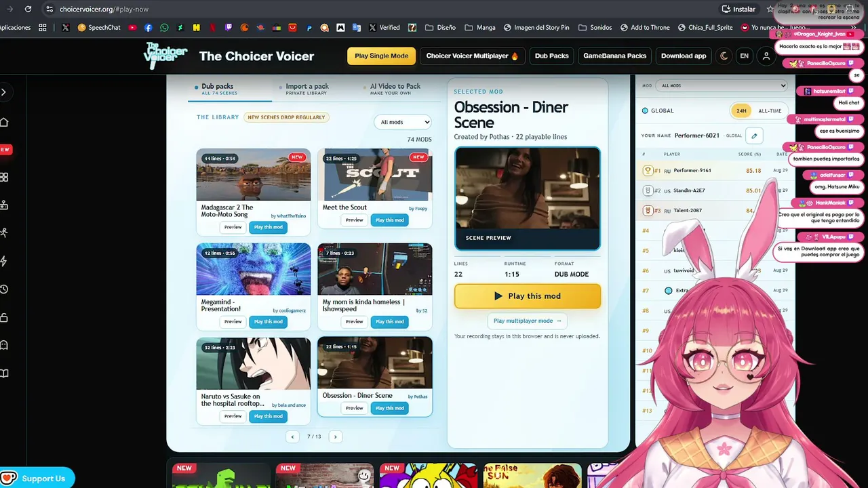
Task: Click the Download app button
Action: 684,56
